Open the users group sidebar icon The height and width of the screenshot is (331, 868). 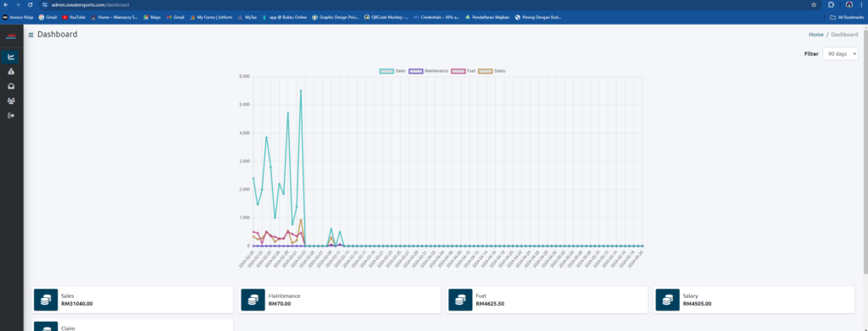coord(10,101)
